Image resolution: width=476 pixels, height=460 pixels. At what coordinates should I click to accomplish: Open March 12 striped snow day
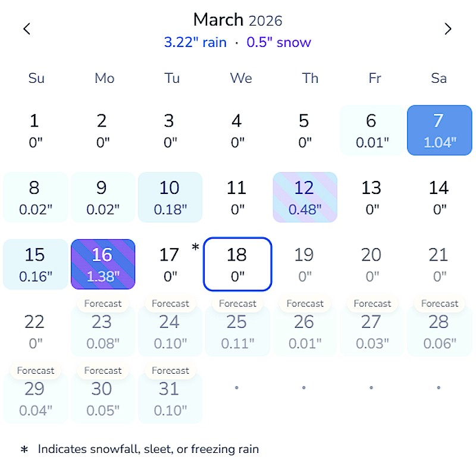tap(305, 197)
